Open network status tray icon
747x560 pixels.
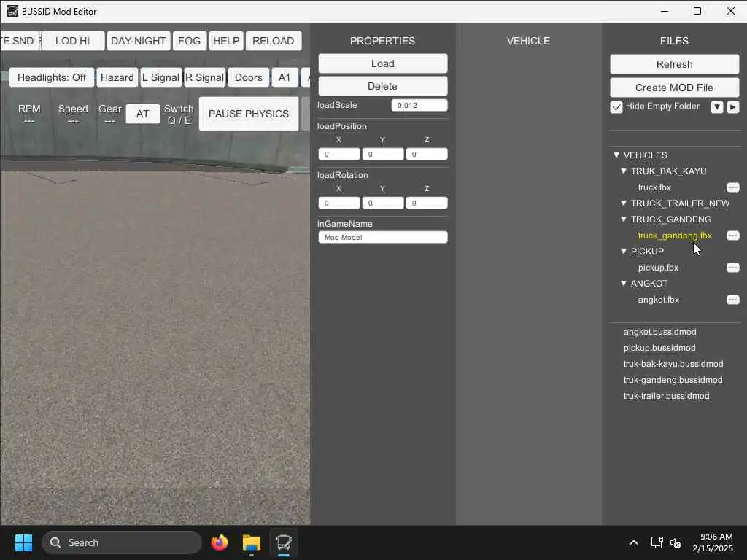pyautogui.click(x=657, y=542)
